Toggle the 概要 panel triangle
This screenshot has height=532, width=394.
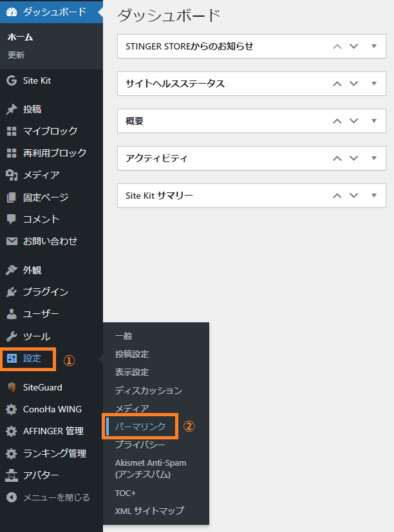(374, 121)
